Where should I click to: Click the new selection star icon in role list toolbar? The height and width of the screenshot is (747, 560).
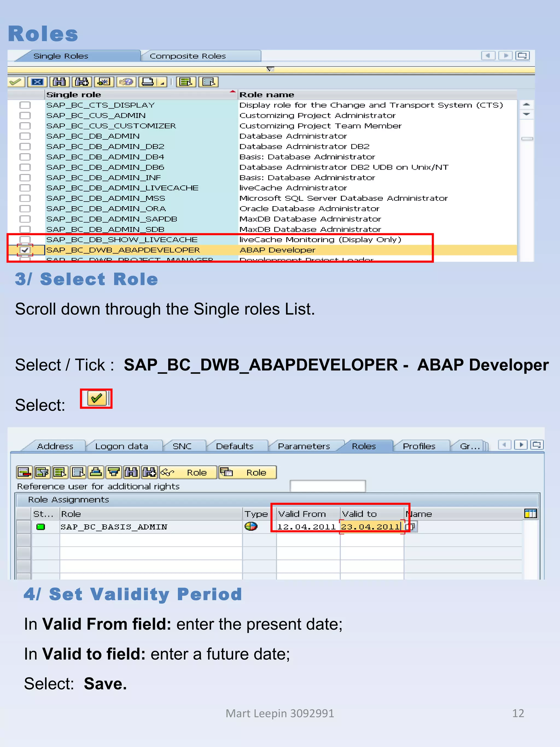coord(104,82)
